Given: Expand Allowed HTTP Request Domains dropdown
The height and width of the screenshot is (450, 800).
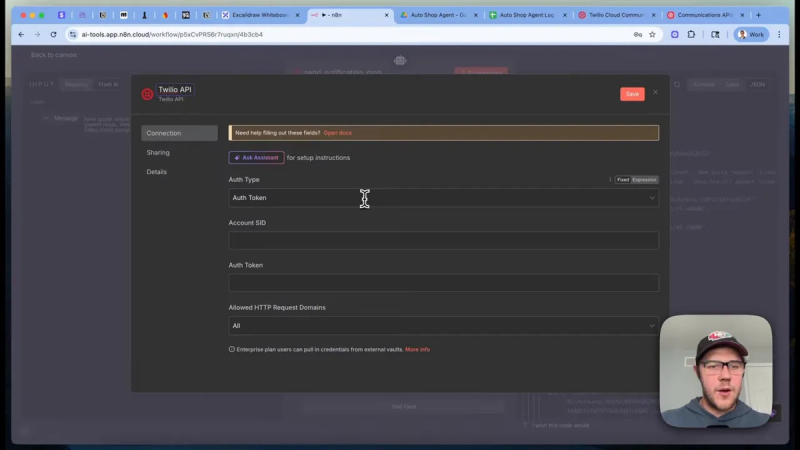Looking at the screenshot, I should point(443,326).
